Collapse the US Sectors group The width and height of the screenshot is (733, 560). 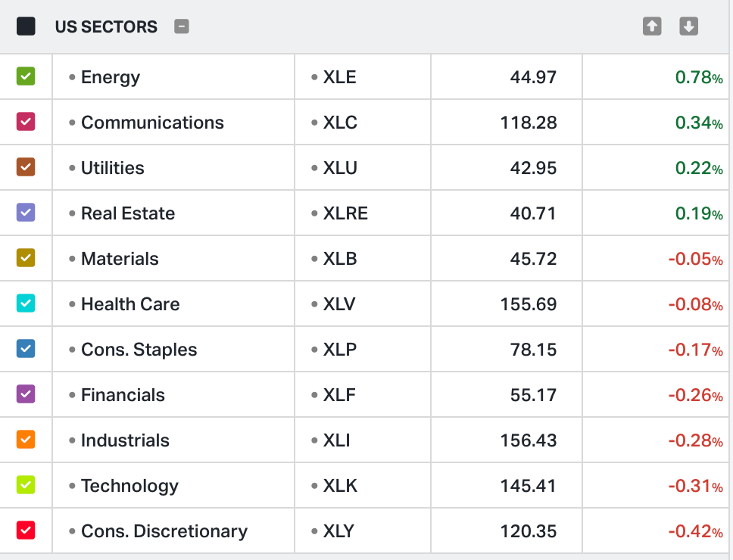pos(181,26)
